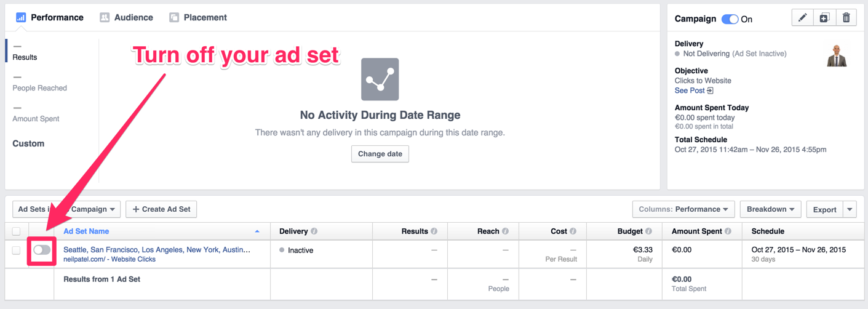This screenshot has width=868, height=309.
Task: Click the Change date button
Action: click(380, 154)
